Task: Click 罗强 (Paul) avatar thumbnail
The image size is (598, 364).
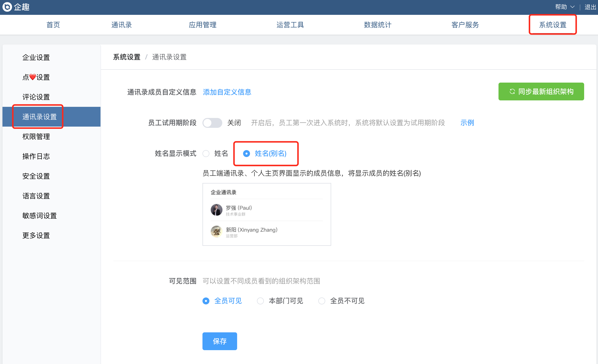Action: [x=216, y=210]
